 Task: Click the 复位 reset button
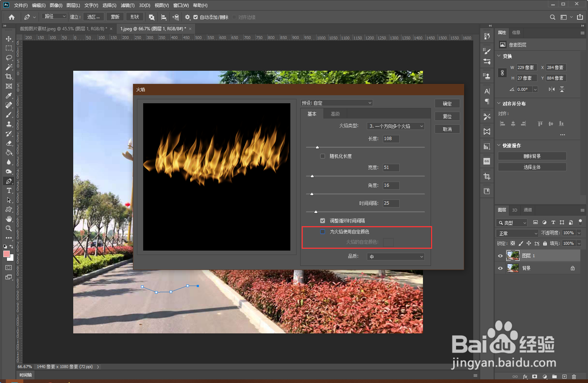pyautogui.click(x=447, y=116)
